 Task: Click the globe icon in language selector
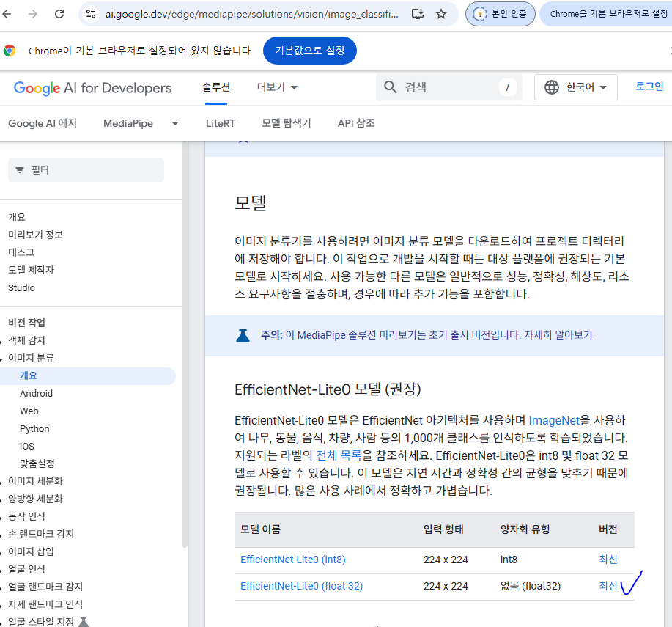(552, 87)
